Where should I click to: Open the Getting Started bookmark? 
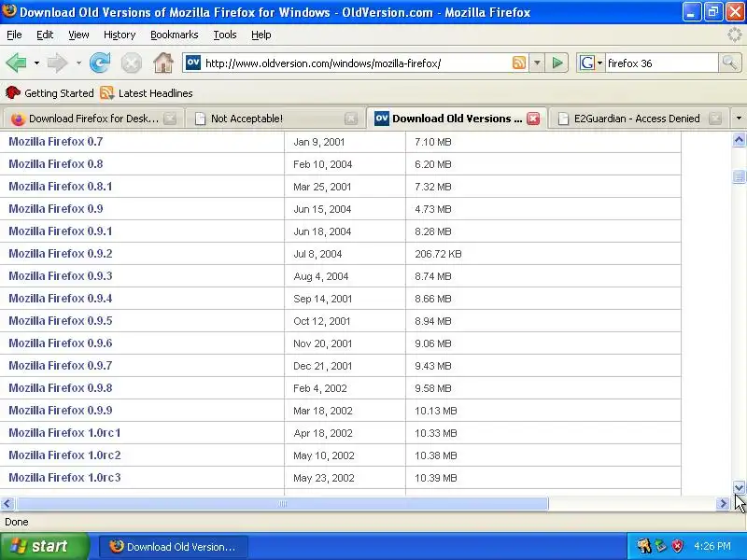pyautogui.click(x=49, y=92)
